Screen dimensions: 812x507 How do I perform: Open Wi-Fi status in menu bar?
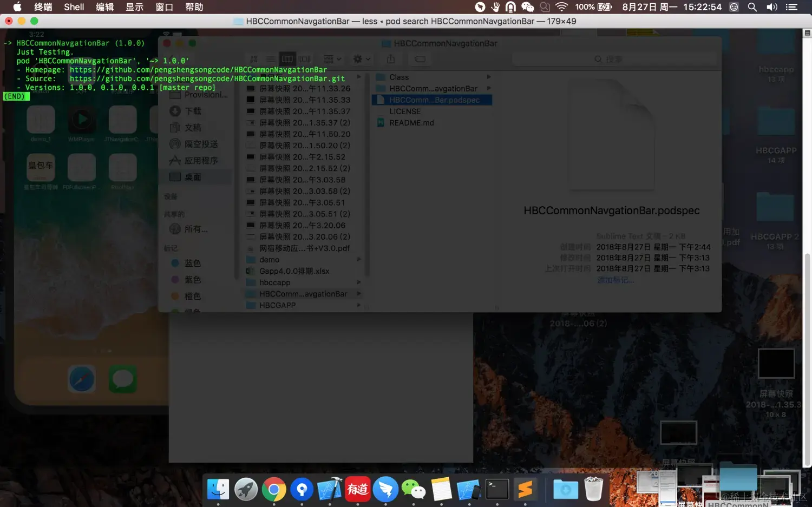[x=561, y=7]
